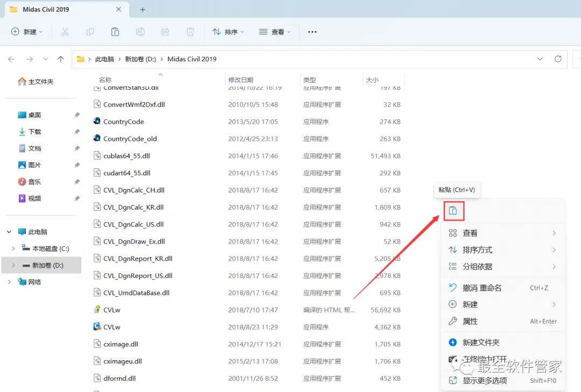Select the cximage.dll file
Screen dimensions: 581x392
coord(116,344)
